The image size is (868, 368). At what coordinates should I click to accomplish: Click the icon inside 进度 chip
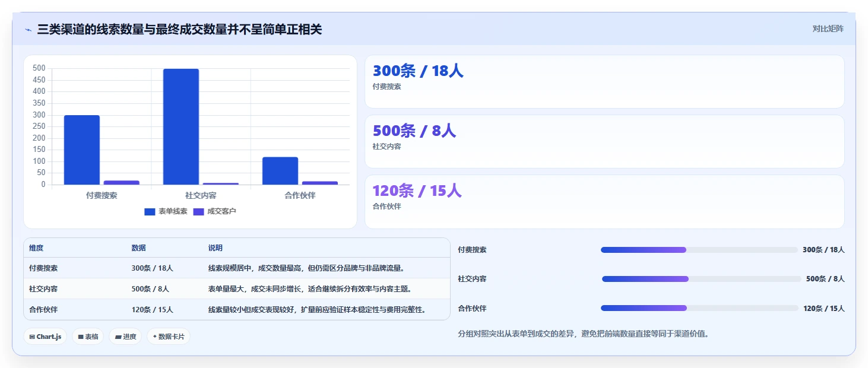(118, 337)
